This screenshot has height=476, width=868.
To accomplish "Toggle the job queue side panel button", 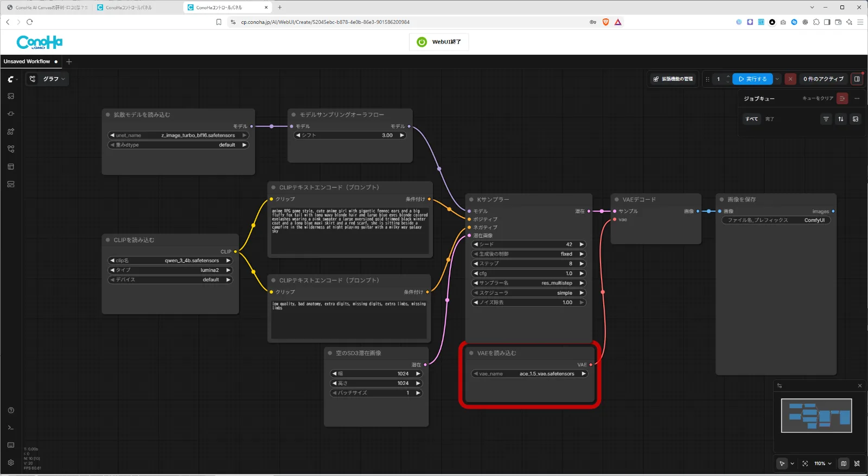I will [857, 79].
